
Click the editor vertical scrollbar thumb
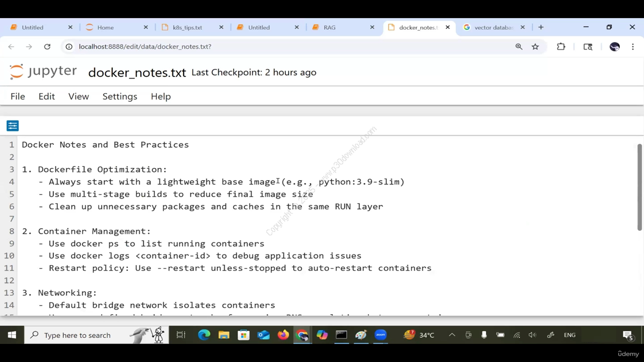(x=639, y=187)
